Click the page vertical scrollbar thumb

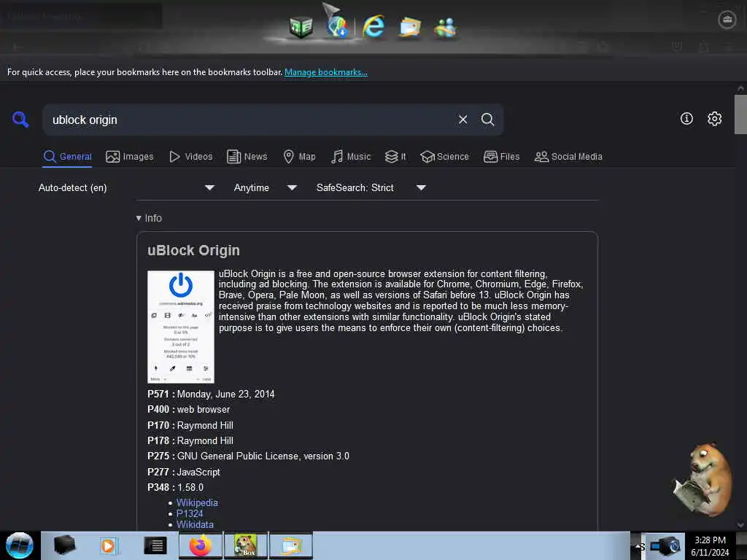pyautogui.click(x=740, y=114)
